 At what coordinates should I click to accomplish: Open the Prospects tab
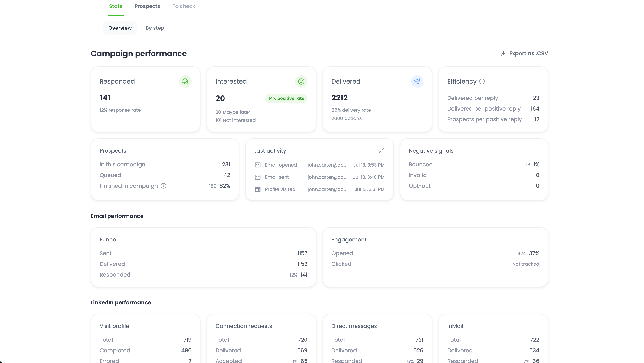coord(147,6)
